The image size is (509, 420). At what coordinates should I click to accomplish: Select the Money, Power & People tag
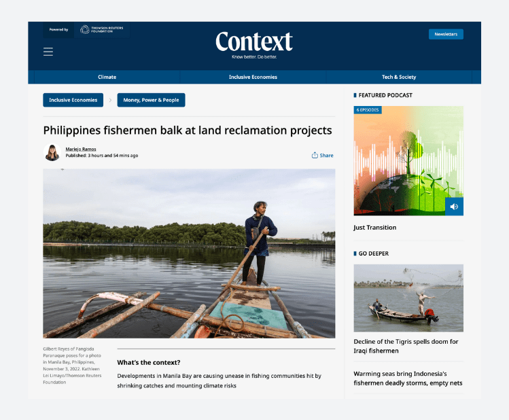tap(151, 100)
